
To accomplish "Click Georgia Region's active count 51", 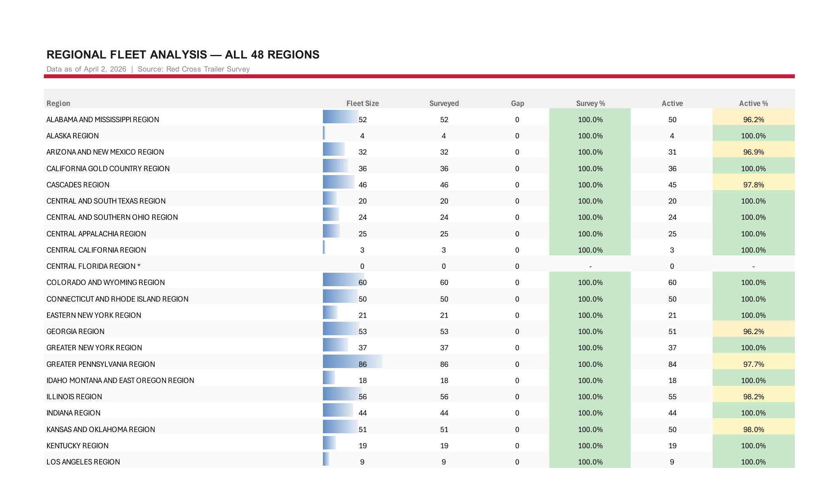I will 672,331.
